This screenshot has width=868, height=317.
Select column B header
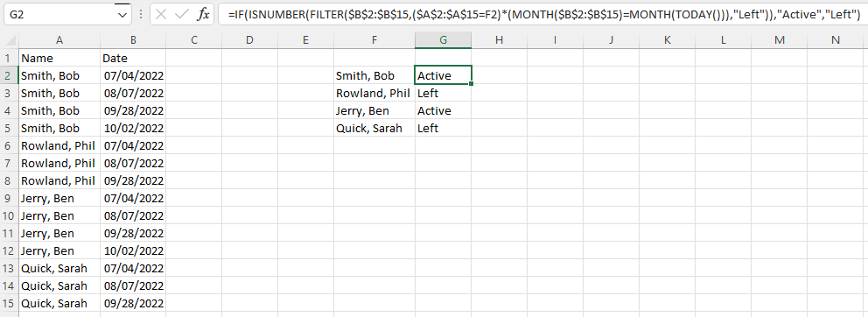133,40
